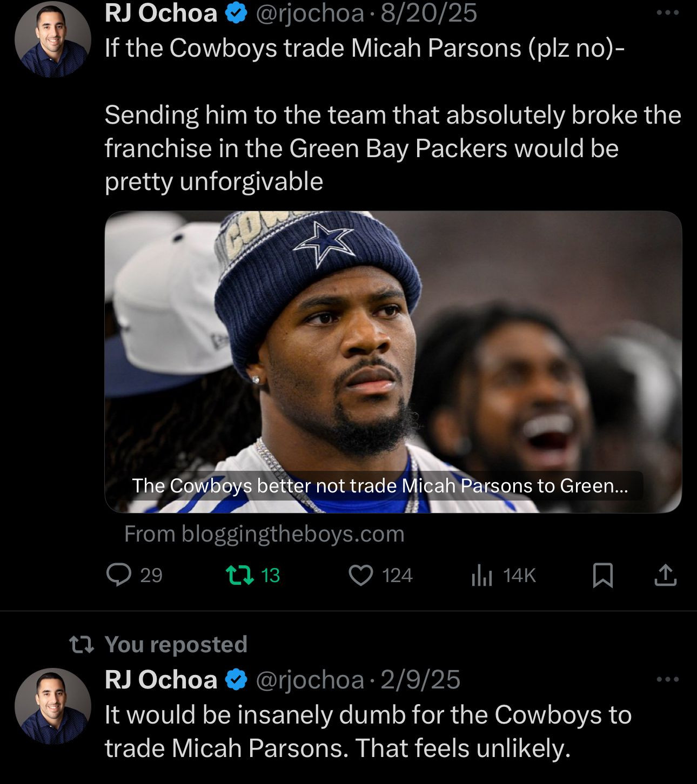The image size is (697, 784).
Task: Open more options on 2/9/25 tweet
Action: [667, 679]
